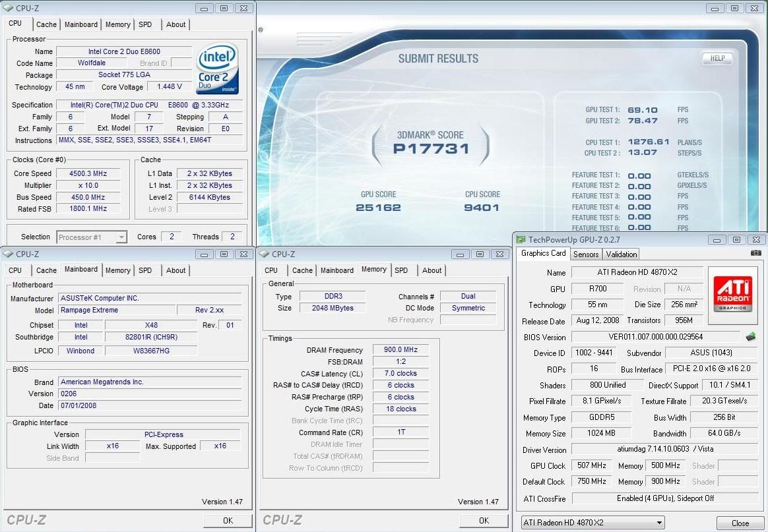Click the GPU-Z BIOS Version field
The height and width of the screenshot is (532, 768).
pos(656,337)
